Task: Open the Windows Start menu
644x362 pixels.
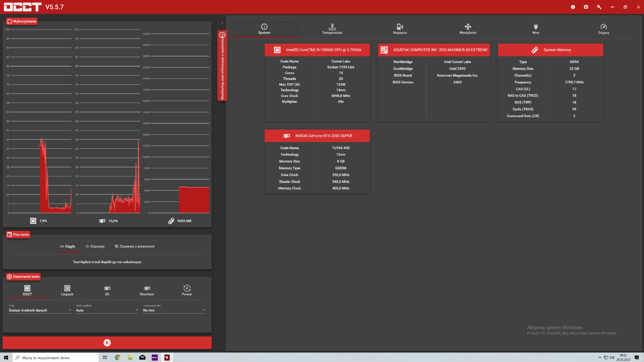Action: pyautogui.click(x=6, y=358)
